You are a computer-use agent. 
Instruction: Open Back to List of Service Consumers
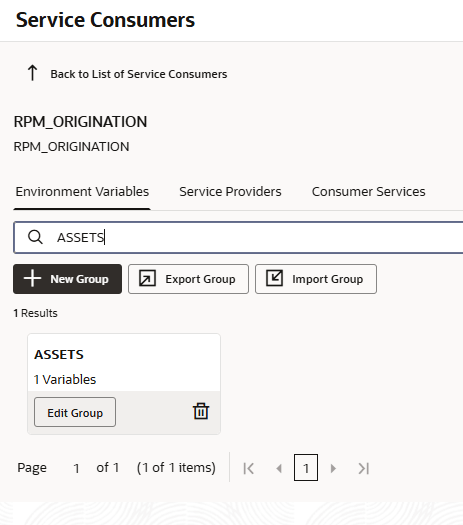(139, 74)
